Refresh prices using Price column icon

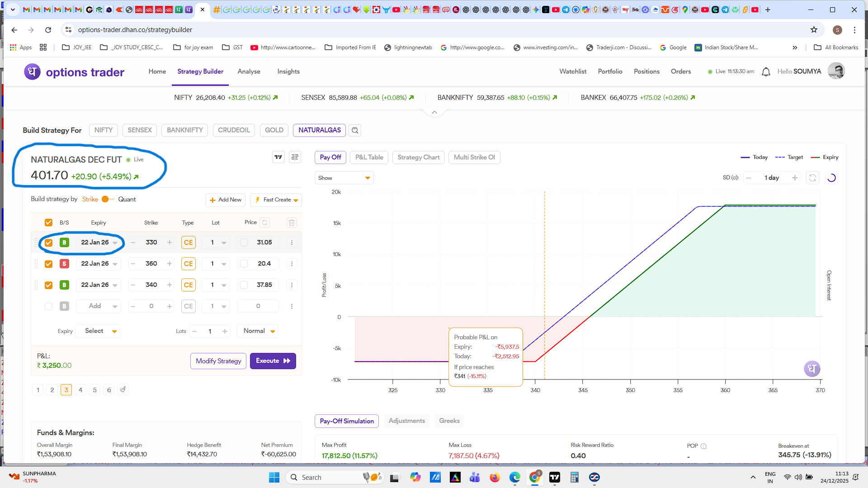pyautogui.click(x=265, y=223)
